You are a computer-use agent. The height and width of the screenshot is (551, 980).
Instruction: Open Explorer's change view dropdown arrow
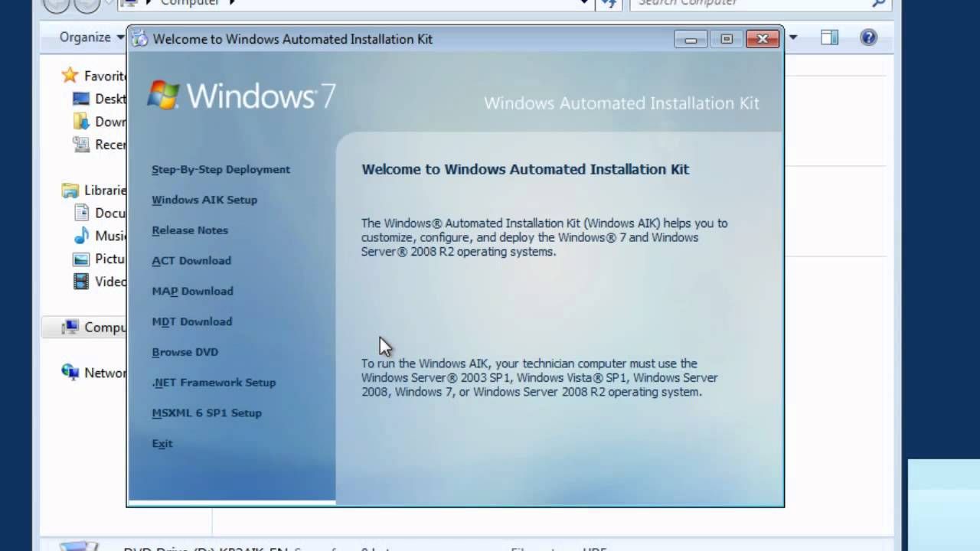coord(793,37)
